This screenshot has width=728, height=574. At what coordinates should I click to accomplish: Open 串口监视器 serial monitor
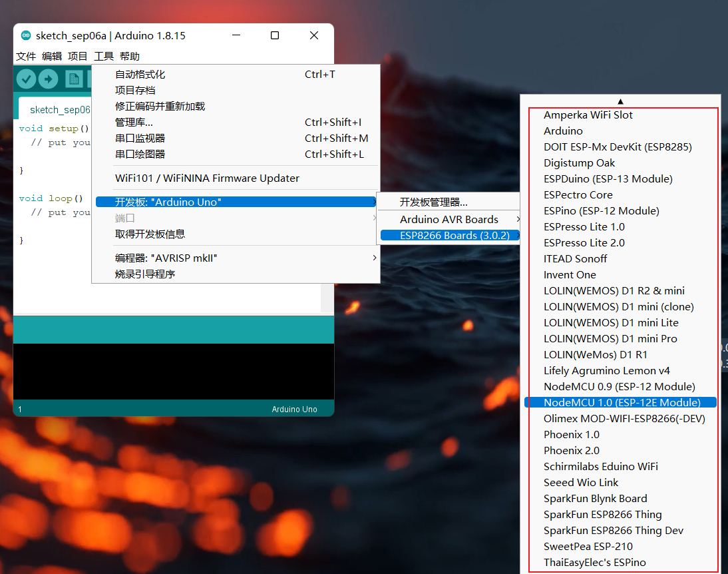pyautogui.click(x=237, y=138)
